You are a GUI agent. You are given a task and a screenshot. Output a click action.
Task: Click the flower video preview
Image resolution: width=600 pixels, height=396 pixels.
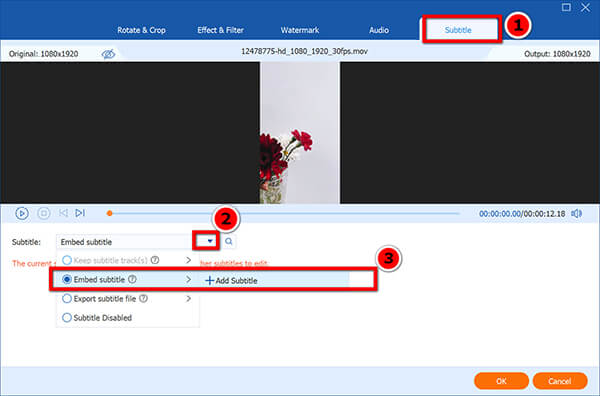[300, 132]
